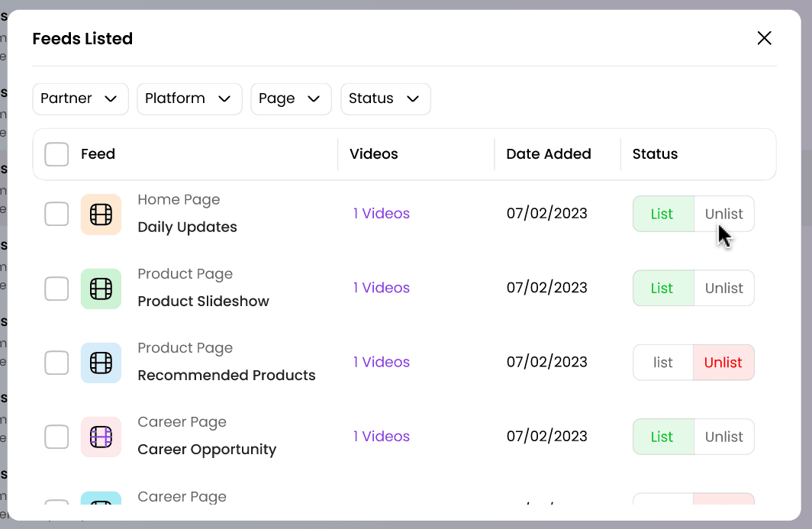Tick the Recommended Products checkbox
Image resolution: width=812 pixels, height=529 pixels.
pos(56,363)
